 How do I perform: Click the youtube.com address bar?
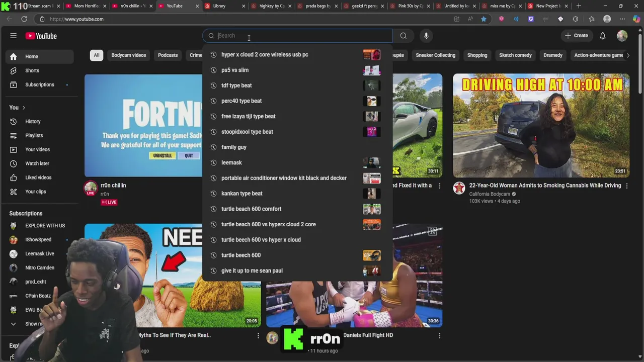pyautogui.click(x=242, y=19)
